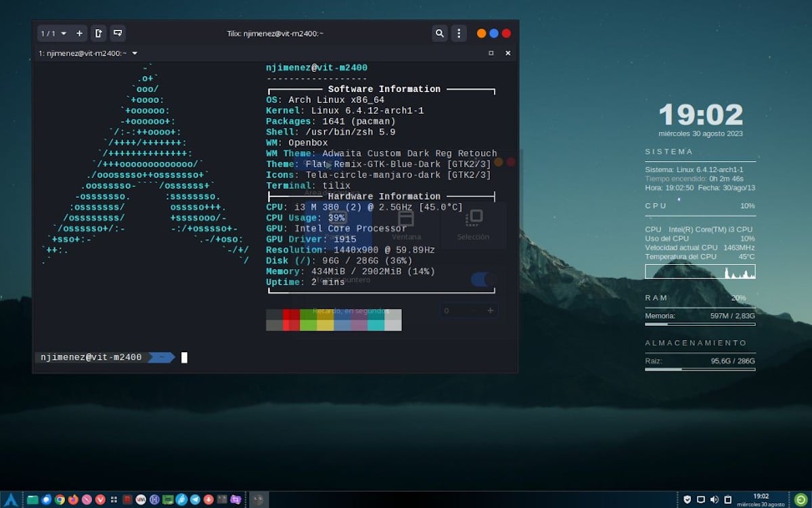Click the 'Uptime: 2 mins' line
Image resolution: width=812 pixels, height=508 pixels.
tap(305, 282)
